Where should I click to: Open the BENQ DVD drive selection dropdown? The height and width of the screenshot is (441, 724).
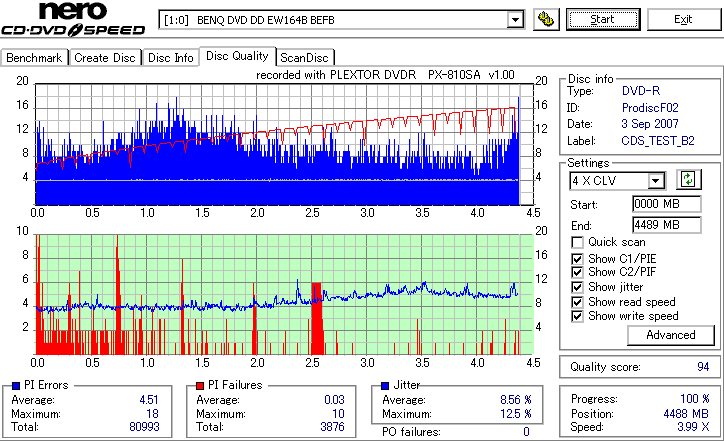pyautogui.click(x=341, y=20)
